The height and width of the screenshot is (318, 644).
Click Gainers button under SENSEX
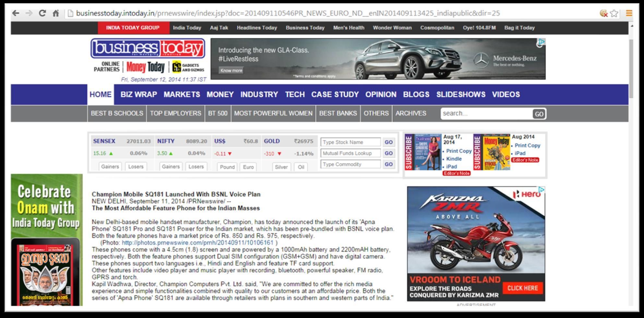(110, 166)
